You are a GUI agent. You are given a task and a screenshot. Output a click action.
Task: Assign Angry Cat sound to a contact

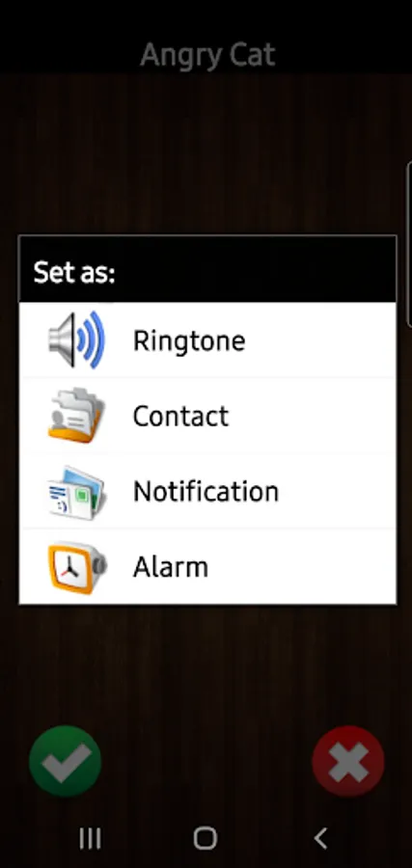click(207, 415)
